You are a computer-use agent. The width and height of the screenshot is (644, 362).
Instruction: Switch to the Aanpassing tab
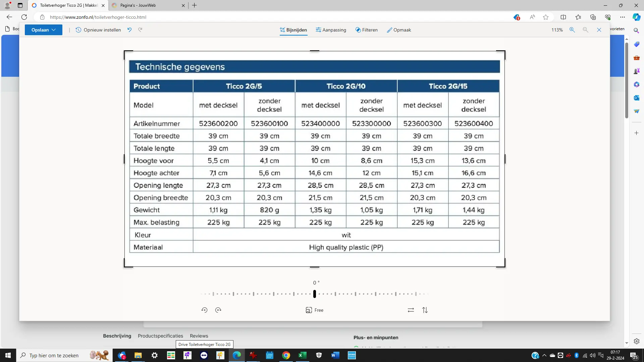click(331, 30)
